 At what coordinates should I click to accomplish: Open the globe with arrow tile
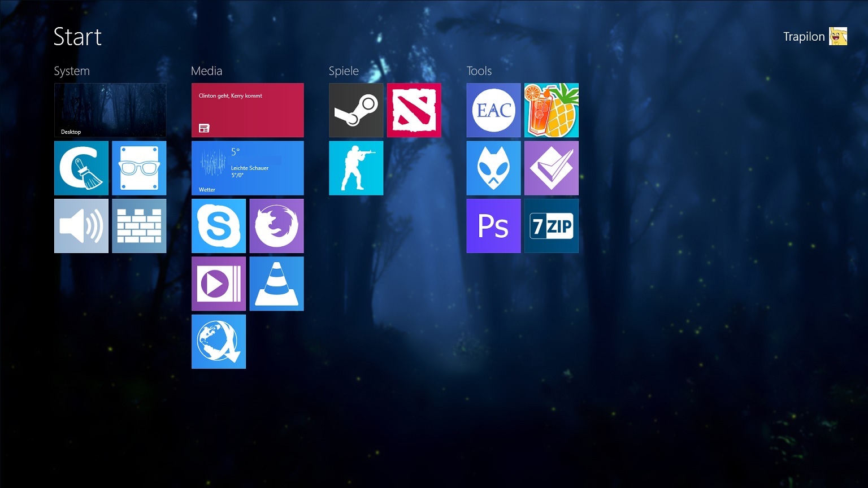click(219, 342)
